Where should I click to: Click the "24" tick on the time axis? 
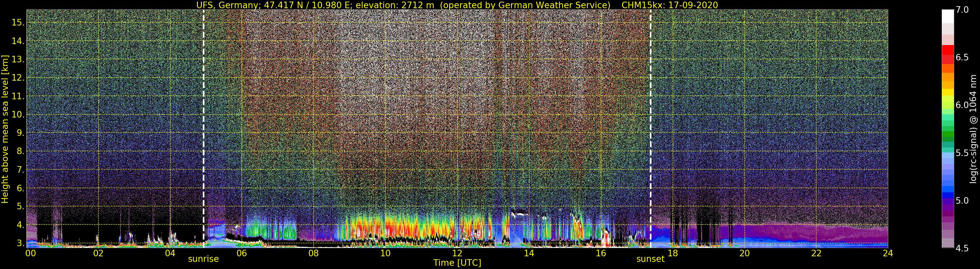888,253
